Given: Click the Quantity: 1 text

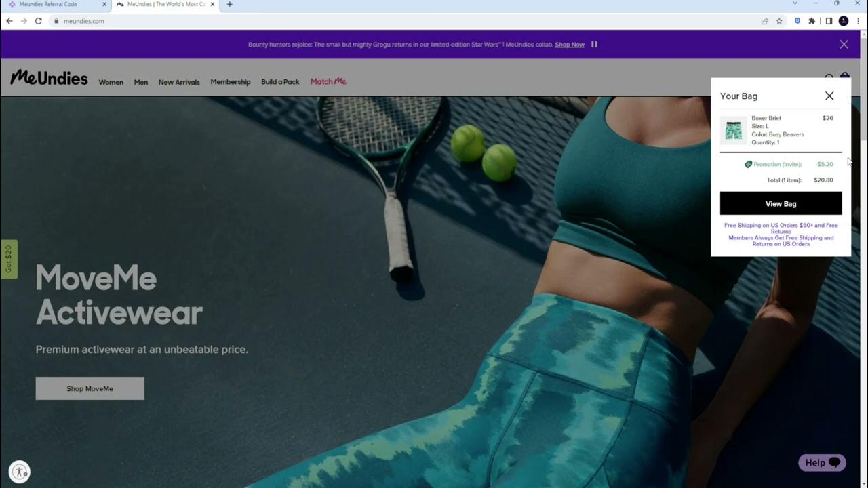Looking at the screenshot, I should click(x=766, y=142).
